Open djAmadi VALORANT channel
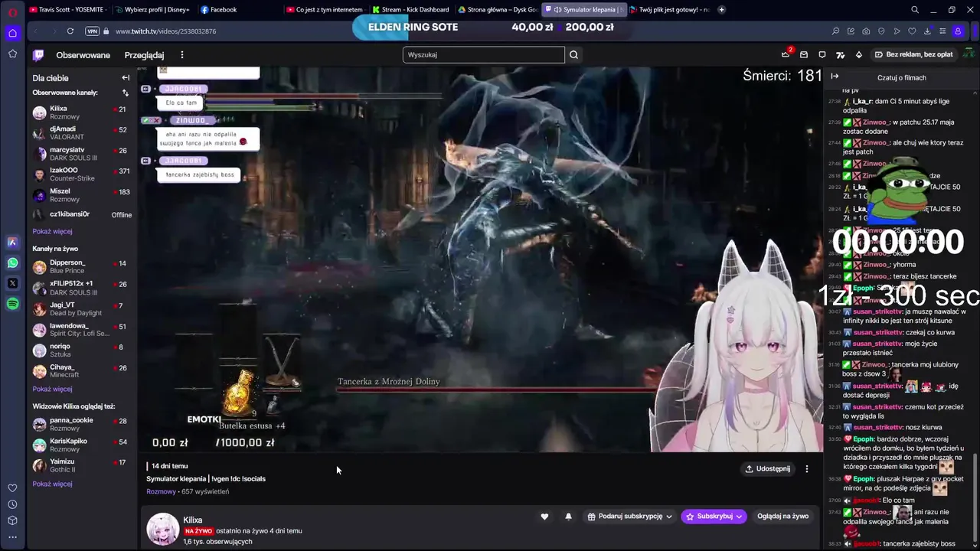Viewport: 980px width, 551px height. 82,133
